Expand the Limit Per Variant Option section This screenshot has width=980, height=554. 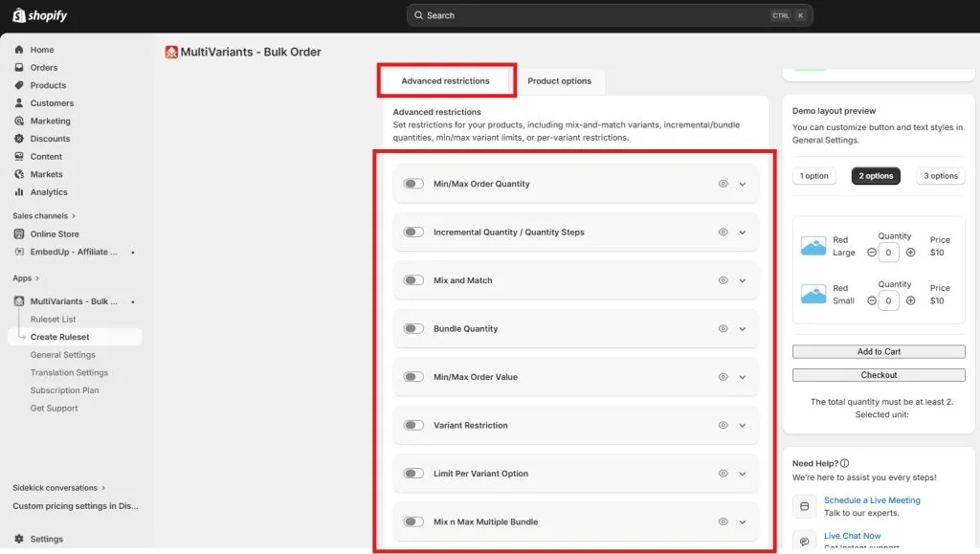[x=743, y=474]
